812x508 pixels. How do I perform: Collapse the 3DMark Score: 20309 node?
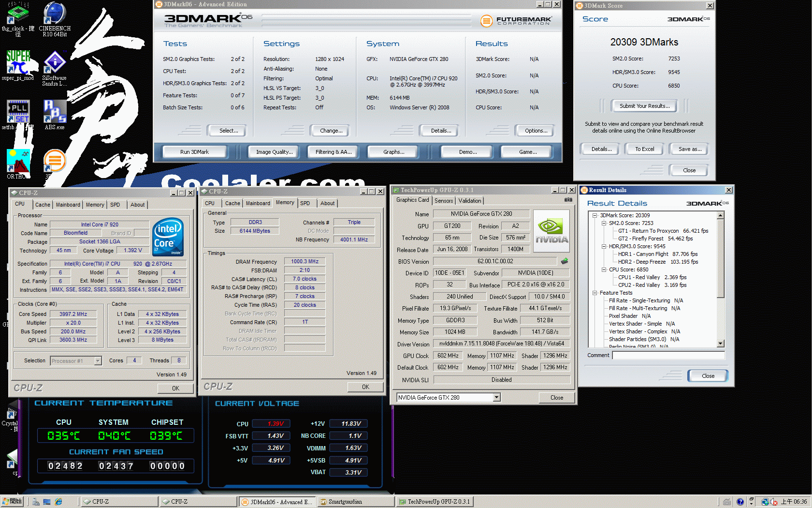point(595,215)
